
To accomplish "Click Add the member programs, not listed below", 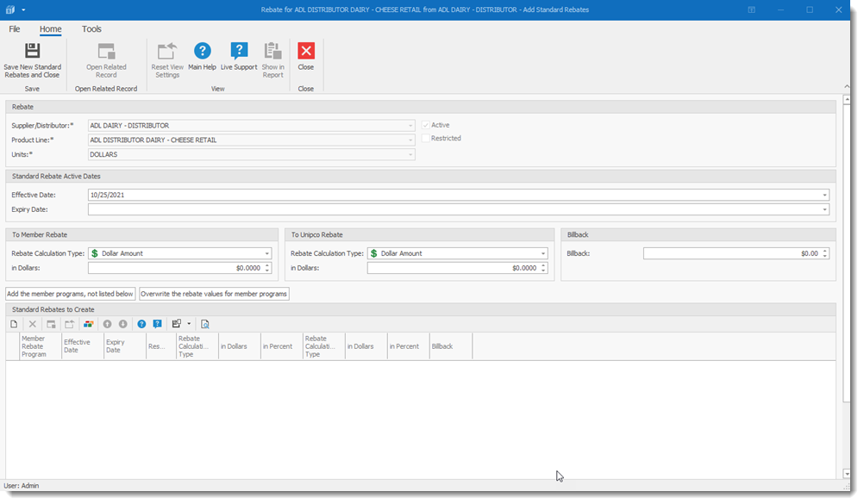I will click(x=71, y=294).
